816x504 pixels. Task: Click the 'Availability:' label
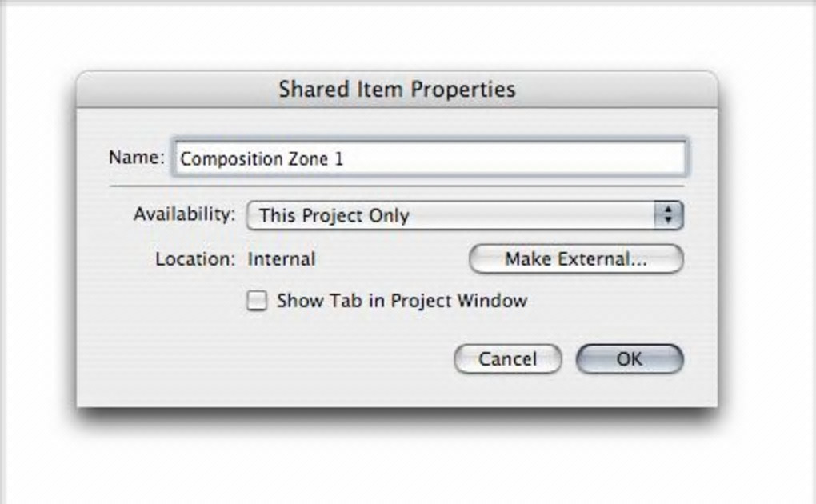(x=185, y=214)
